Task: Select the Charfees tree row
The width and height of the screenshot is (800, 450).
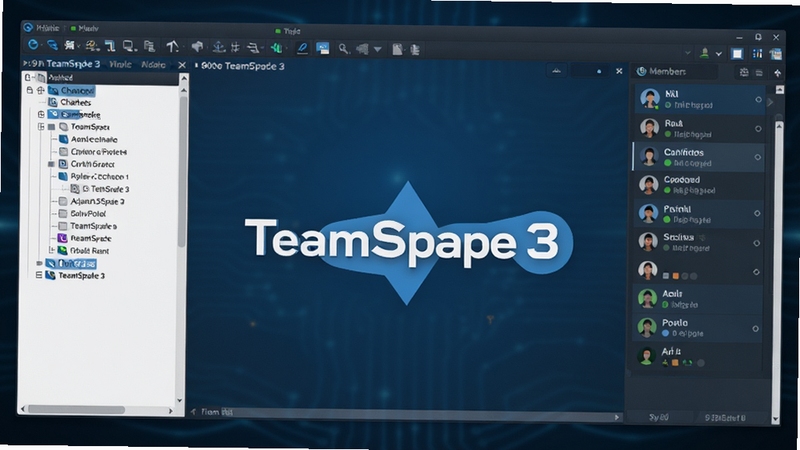Action: point(76,102)
